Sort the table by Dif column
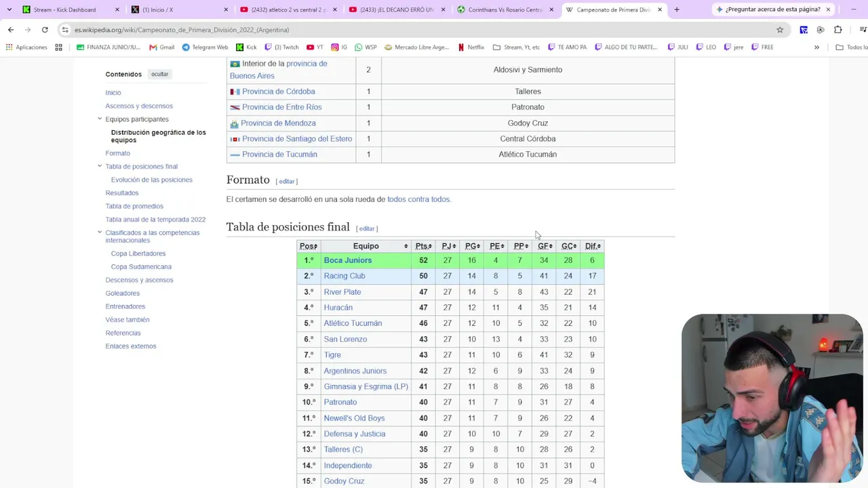The image size is (868, 488). [593, 246]
